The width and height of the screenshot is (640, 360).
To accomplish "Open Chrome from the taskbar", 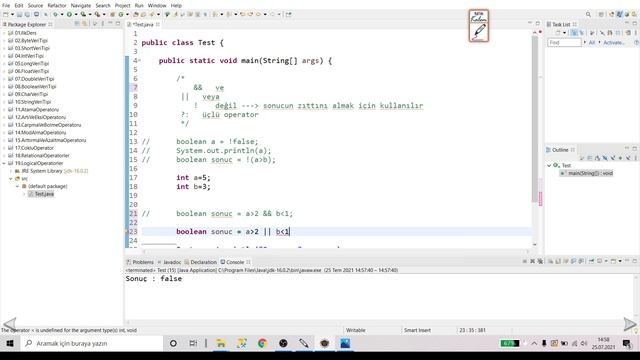I will [262, 343].
